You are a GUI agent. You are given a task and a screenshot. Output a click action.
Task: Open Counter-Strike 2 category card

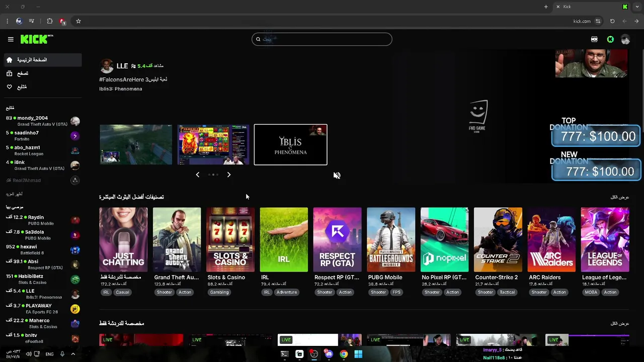(x=498, y=240)
